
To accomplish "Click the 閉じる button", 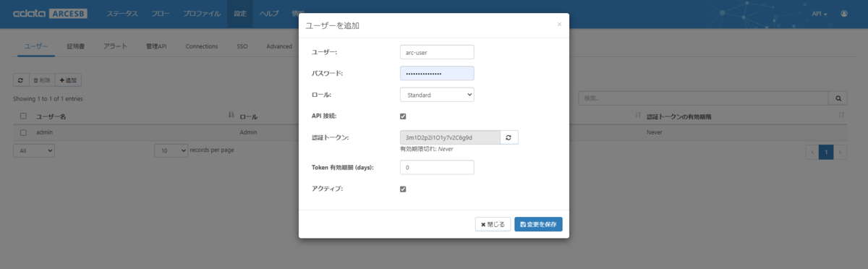I will [x=493, y=224].
